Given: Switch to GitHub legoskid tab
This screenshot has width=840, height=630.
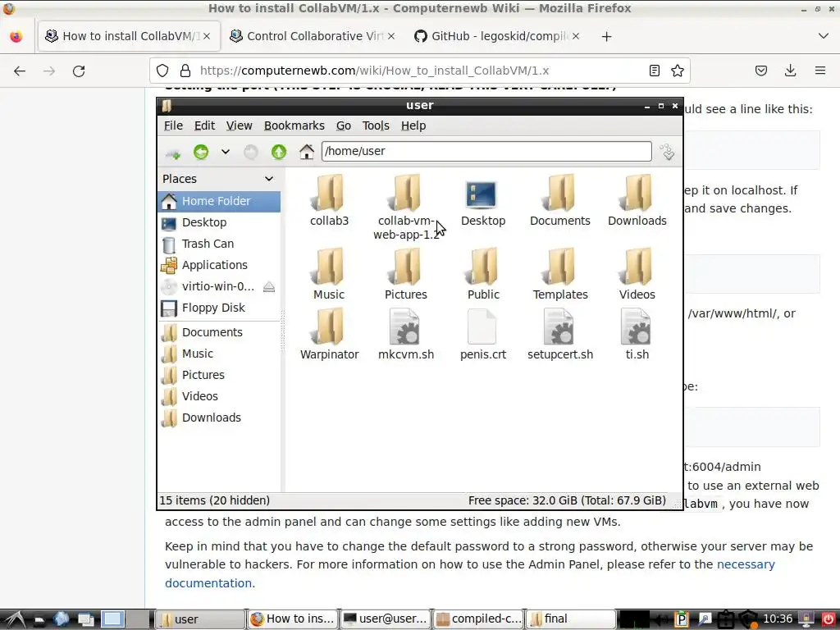Looking at the screenshot, I should click(496, 36).
